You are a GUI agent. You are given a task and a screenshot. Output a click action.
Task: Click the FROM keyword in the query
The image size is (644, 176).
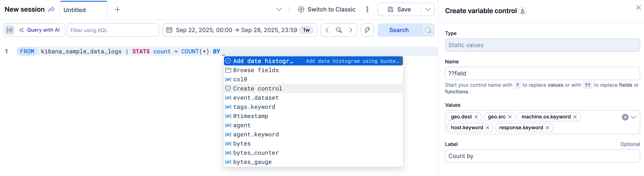(x=27, y=52)
